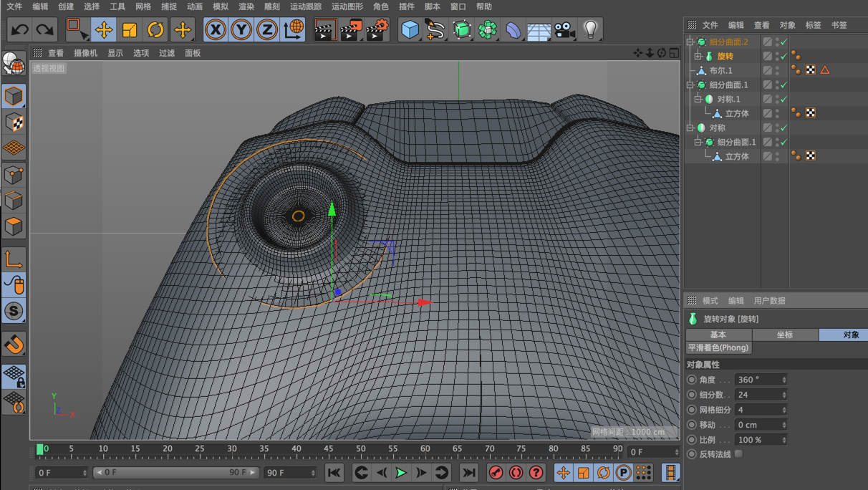
Task: Open the 运动图形 menu
Action: 347,6
